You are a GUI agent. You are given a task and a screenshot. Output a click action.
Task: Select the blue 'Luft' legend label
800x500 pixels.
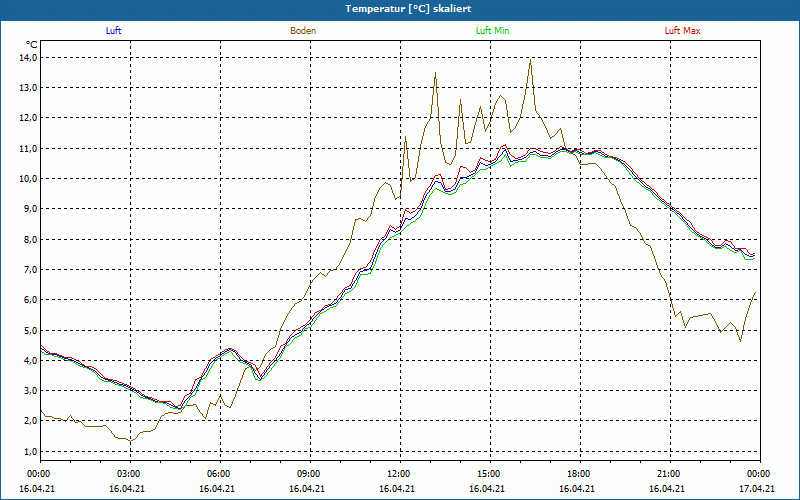click(113, 31)
